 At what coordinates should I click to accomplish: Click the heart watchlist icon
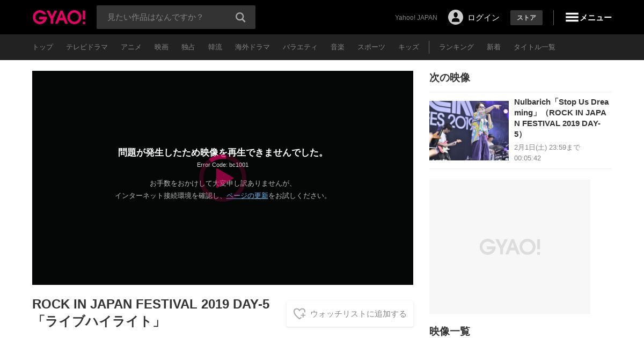coord(299,314)
